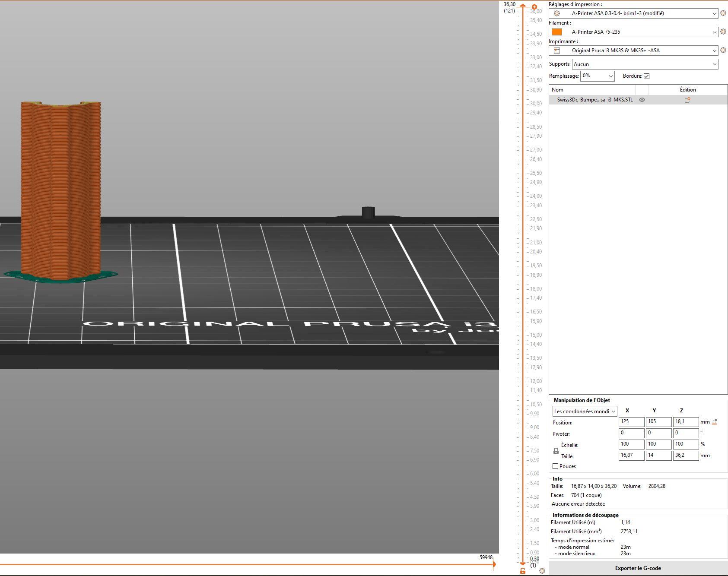Click the edit icon for Swiss3Dc-Bumpe object
Image resolution: width=728 pixels, height=576 pixels.
click(x=687, y=100)
